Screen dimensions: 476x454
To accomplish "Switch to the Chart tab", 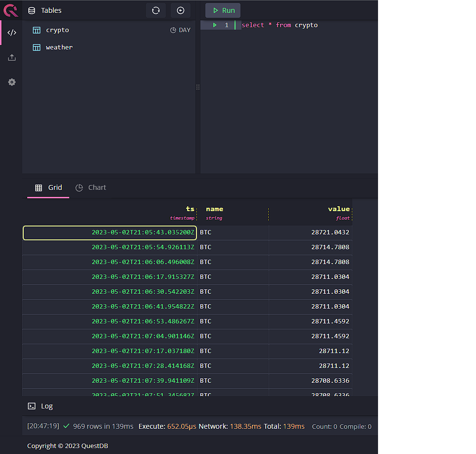I will coord(91,187).
